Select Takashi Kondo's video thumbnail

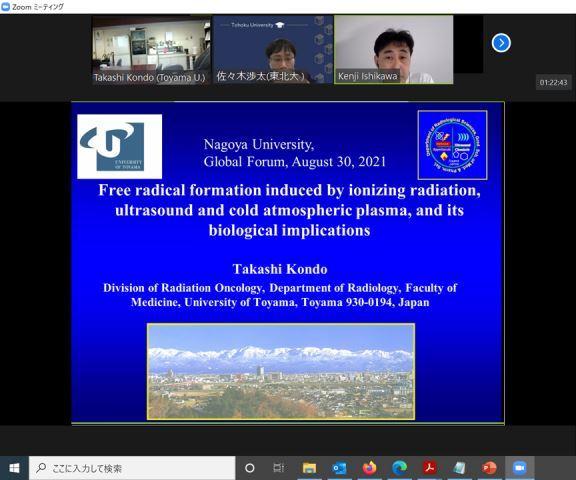pyautogui.click(x=151, y=50)
